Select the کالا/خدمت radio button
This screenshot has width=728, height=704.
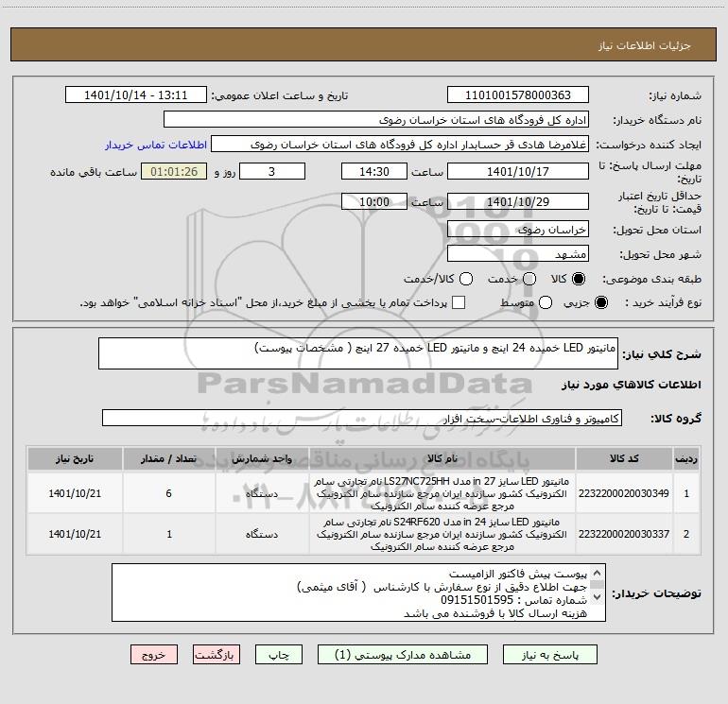466,279
